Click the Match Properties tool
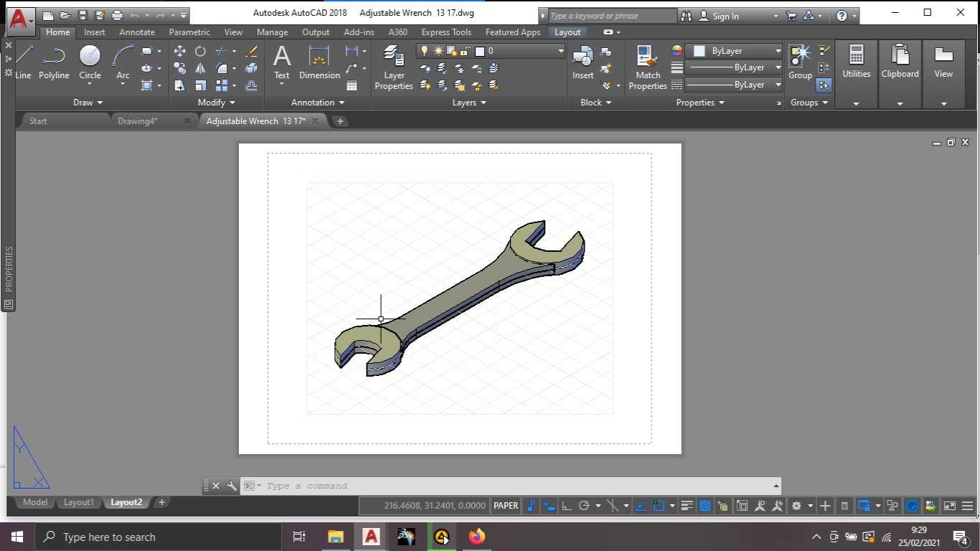This screenshot has height=551, width=980. coord(648,67)
